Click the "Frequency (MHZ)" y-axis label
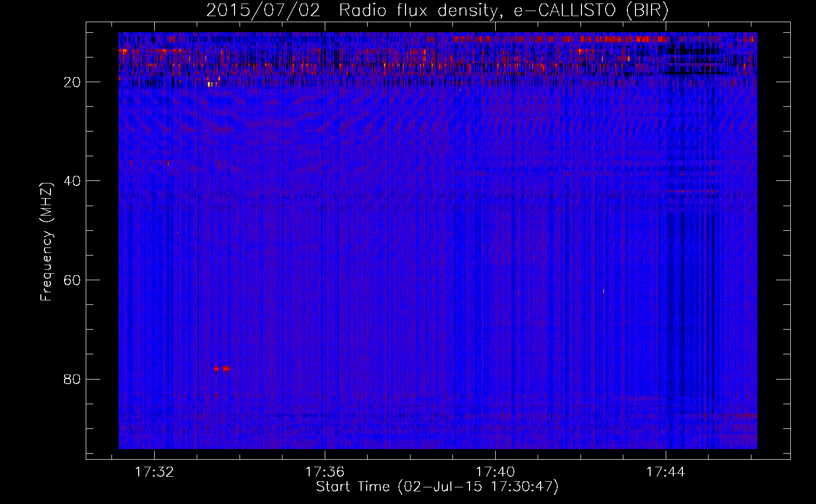816x504 pixels. pos(46,242)
